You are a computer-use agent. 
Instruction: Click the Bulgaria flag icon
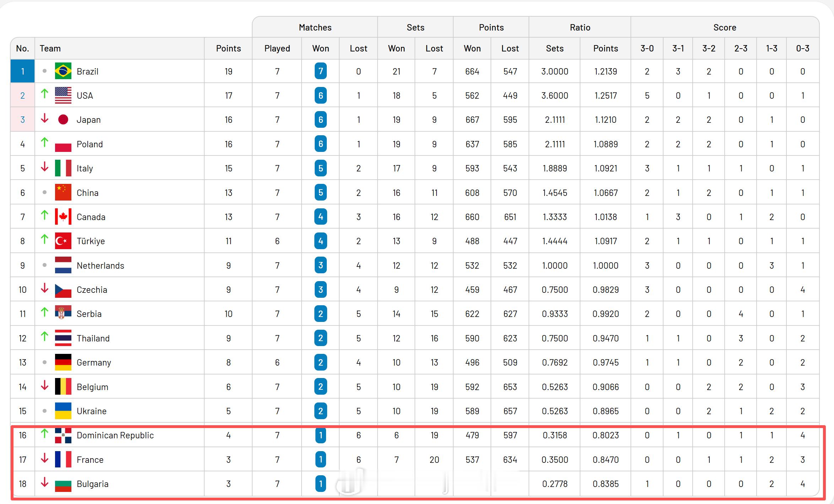[63, 483]
